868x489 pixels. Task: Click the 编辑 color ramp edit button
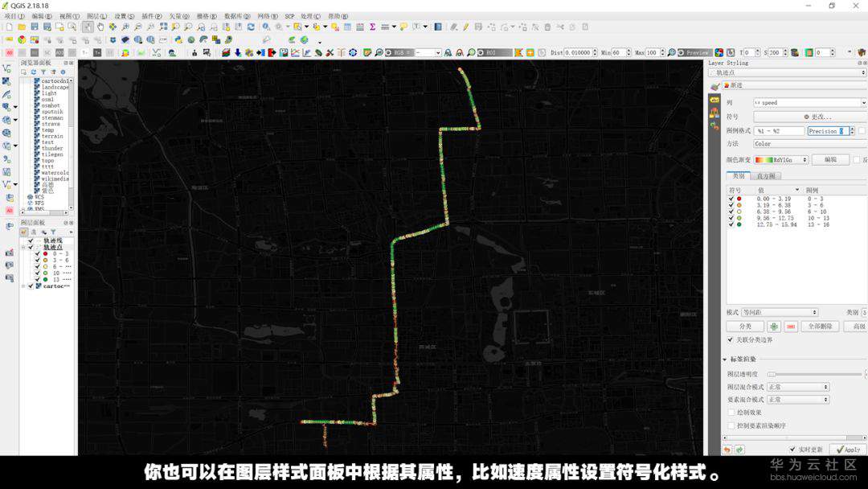[830, 159]
